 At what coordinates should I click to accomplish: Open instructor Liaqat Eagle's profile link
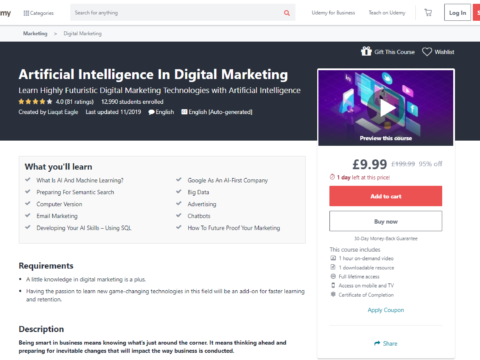[63, 112]
